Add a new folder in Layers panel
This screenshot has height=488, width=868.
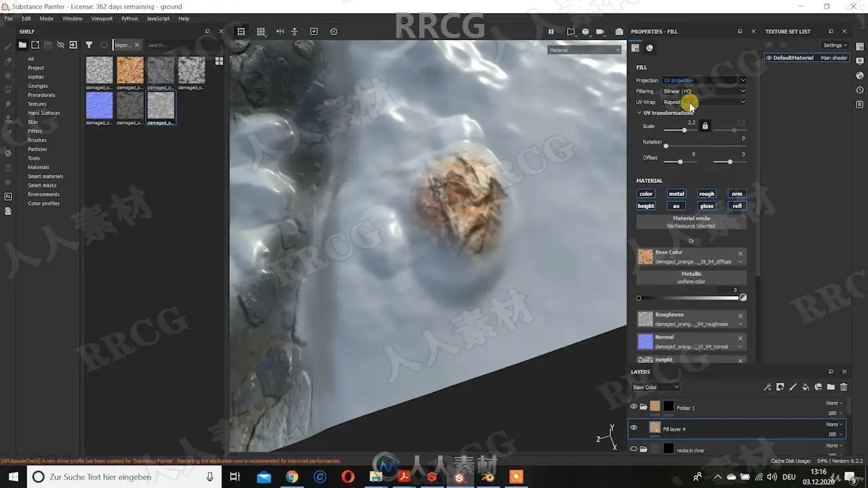coord(831,387)
